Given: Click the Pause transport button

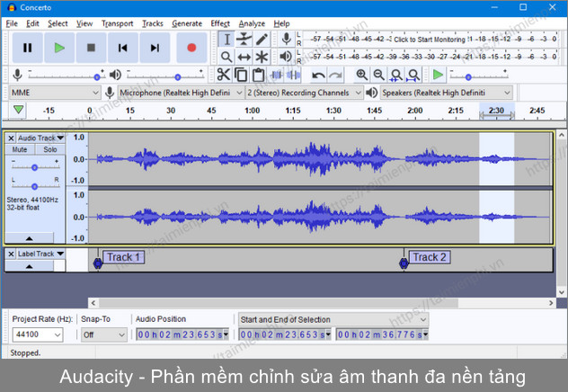Looking at the screenshot, I should tap(28, 48).
